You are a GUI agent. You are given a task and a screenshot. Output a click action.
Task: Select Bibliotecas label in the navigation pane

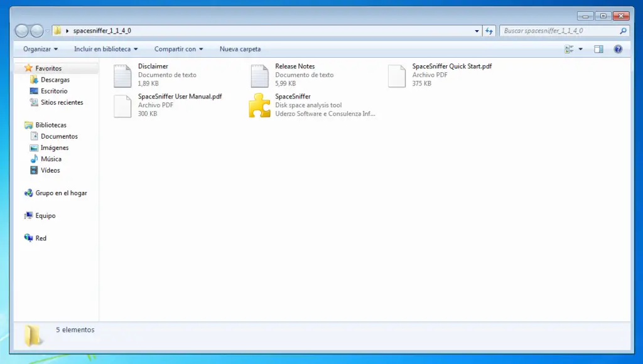click(x=51, y=125)
